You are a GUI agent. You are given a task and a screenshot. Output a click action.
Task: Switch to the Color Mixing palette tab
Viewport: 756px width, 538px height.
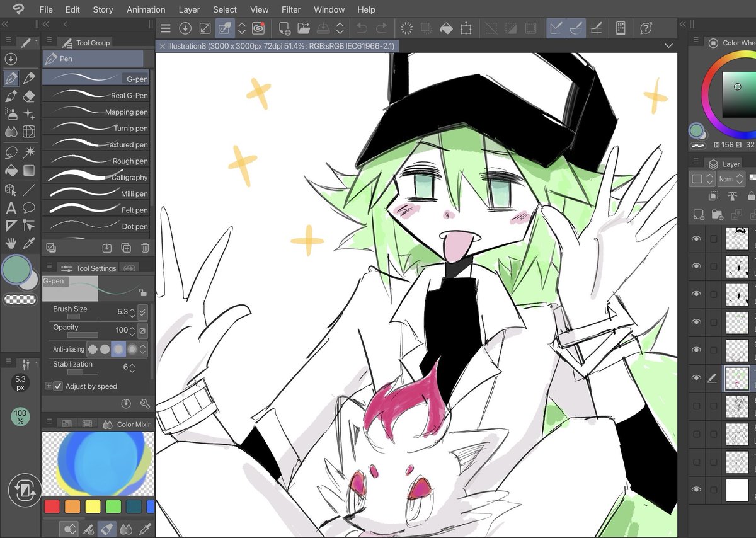pos(125,424)
